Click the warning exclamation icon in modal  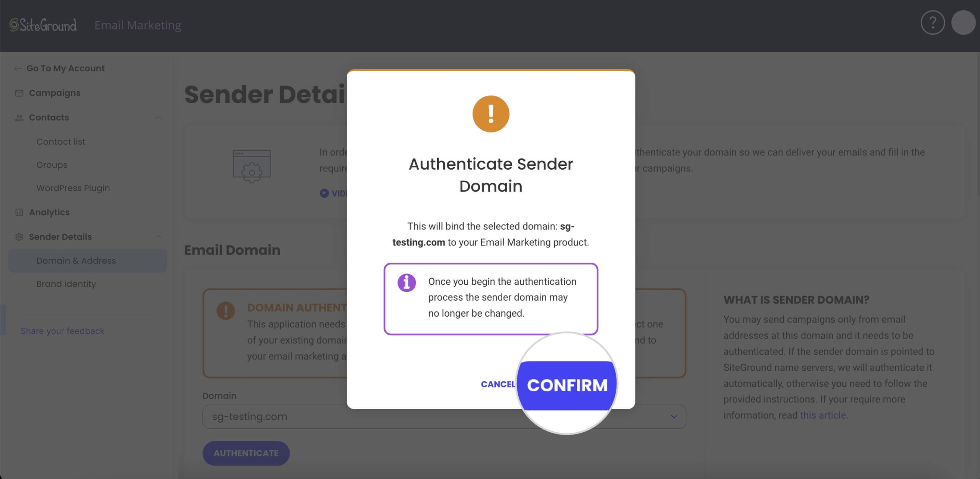[x=491, y=114]
